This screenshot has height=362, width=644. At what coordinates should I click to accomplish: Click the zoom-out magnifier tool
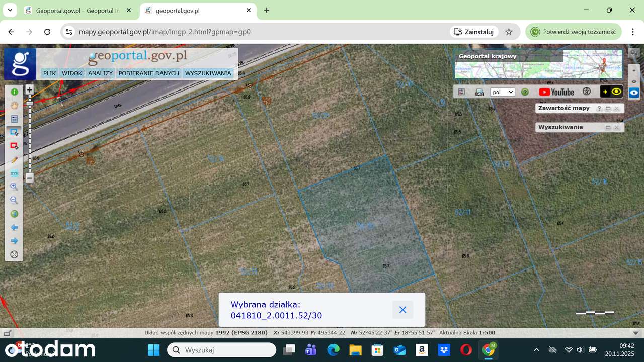pos(14,200)
